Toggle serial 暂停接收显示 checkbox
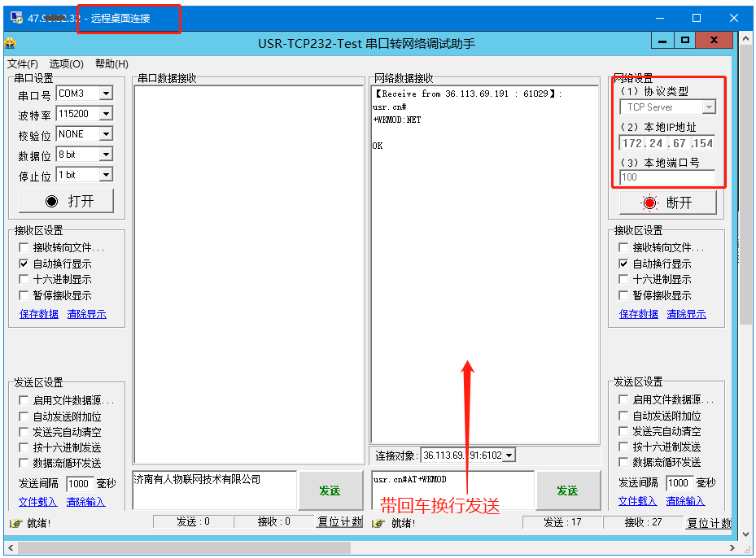Viewport: 756px width, 558px height. [24, 295]
